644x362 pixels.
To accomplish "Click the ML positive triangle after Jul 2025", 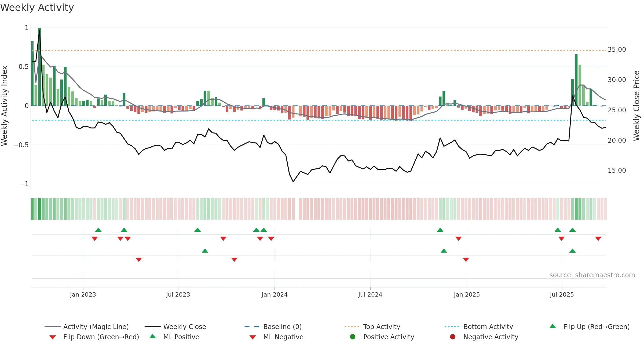I will pyautogui.click(x=572, y=251).
